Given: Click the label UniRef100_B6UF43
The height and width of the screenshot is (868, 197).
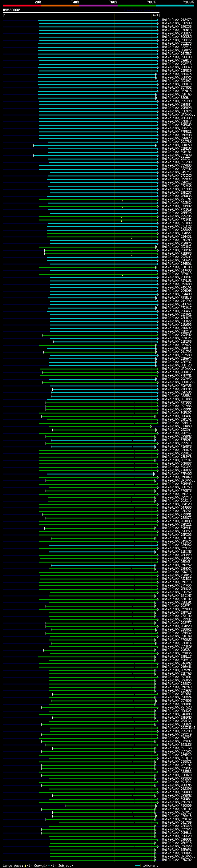Looking at the screenshot, I should [177, 67].
